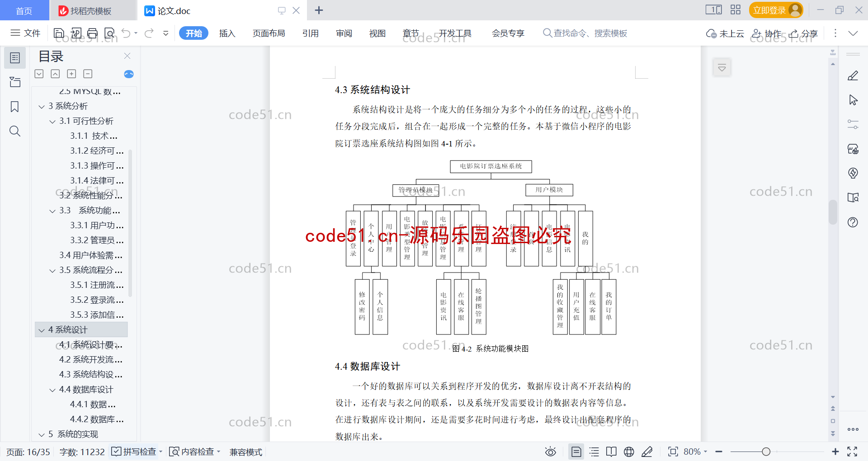Screen dimensions: 868x461
Task: Click the search command input field
Action: click(x=585, y=33)
